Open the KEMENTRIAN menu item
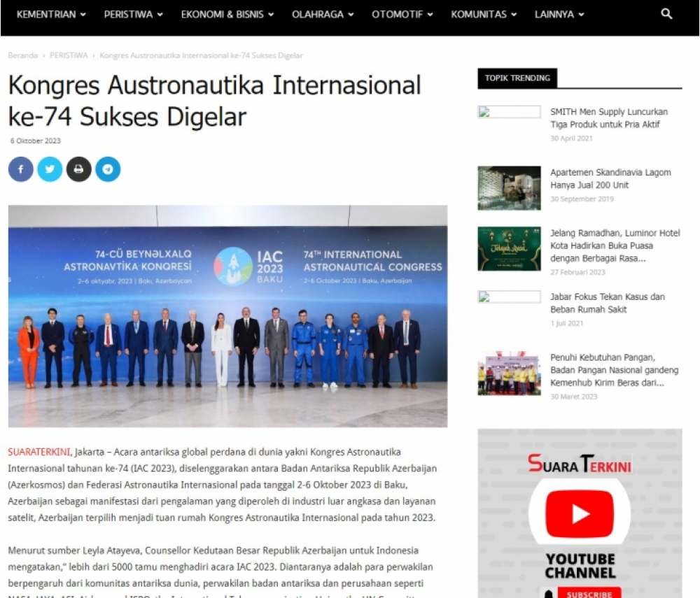This screenshot has height=598, width=700. point(46,14)
